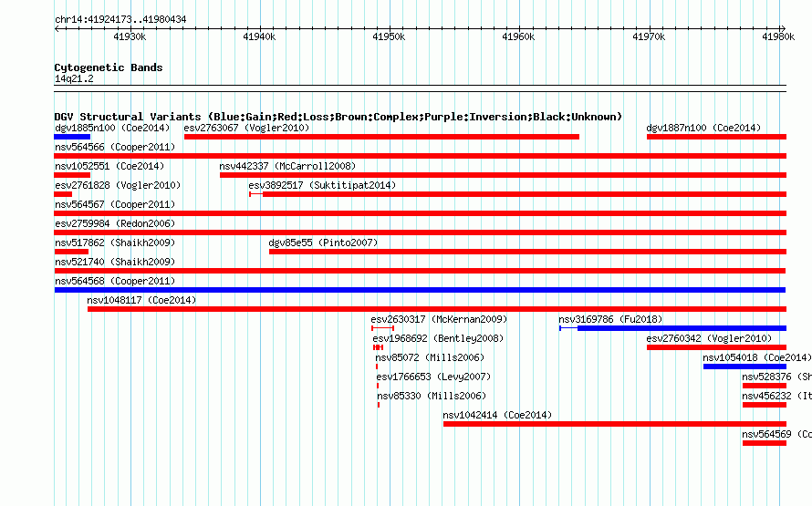
Task: Click the 41950k ruler tick label
Action: (x=389, y=36)
